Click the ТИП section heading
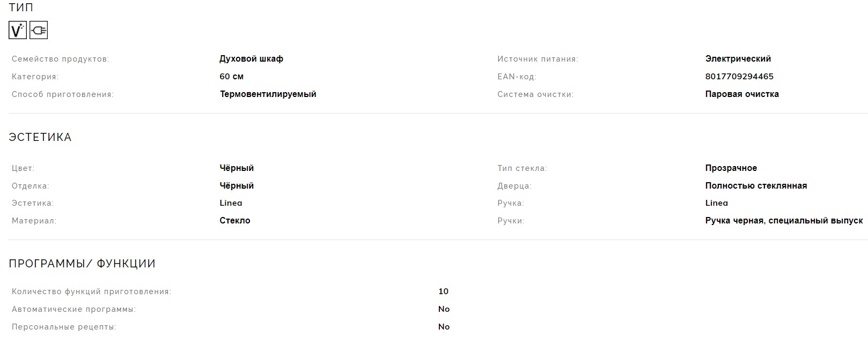Viewport: 868px width, 344px height. tap(21, 8)
